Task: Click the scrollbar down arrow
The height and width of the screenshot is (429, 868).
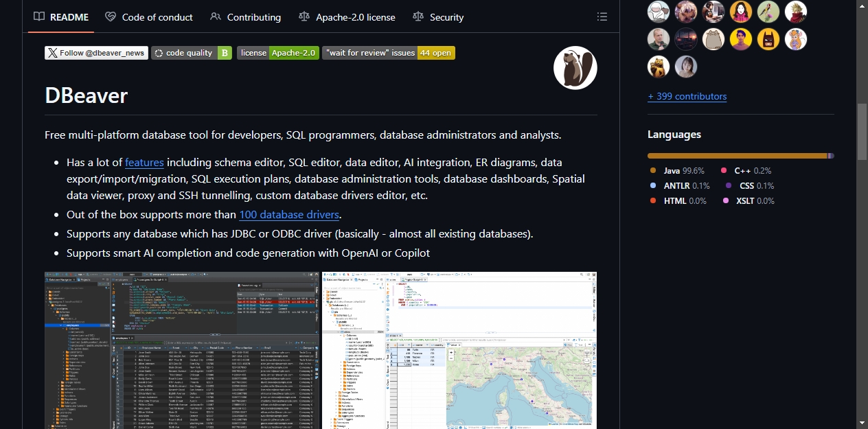Action: pos(862,422)
